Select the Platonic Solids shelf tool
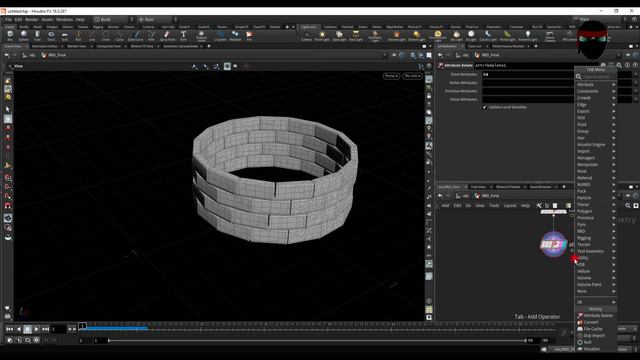 coord(201,36)
